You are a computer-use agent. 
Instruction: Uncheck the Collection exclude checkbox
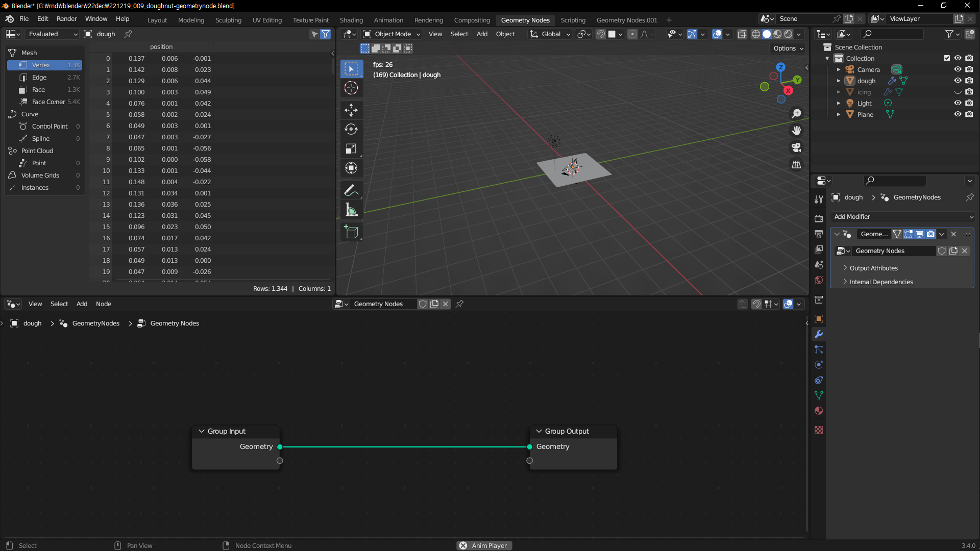pyautogui.click(x=947, y=58)
